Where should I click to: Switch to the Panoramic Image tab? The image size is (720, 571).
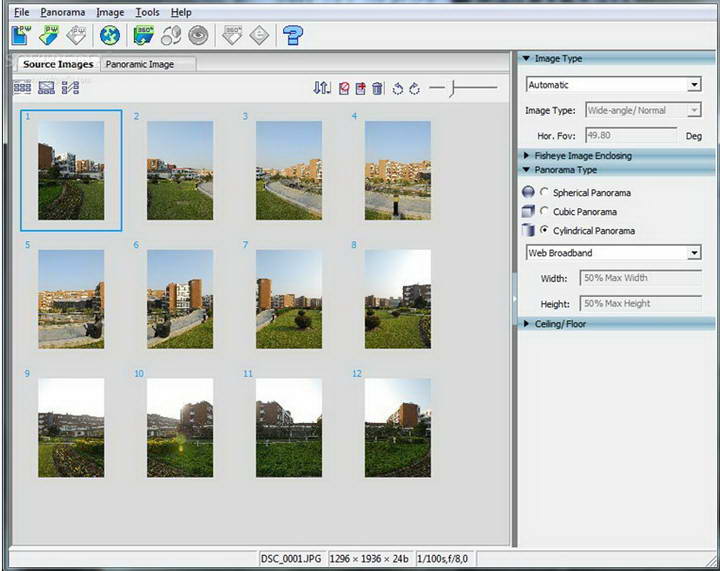pyautogui.click(x=139, y=64)
